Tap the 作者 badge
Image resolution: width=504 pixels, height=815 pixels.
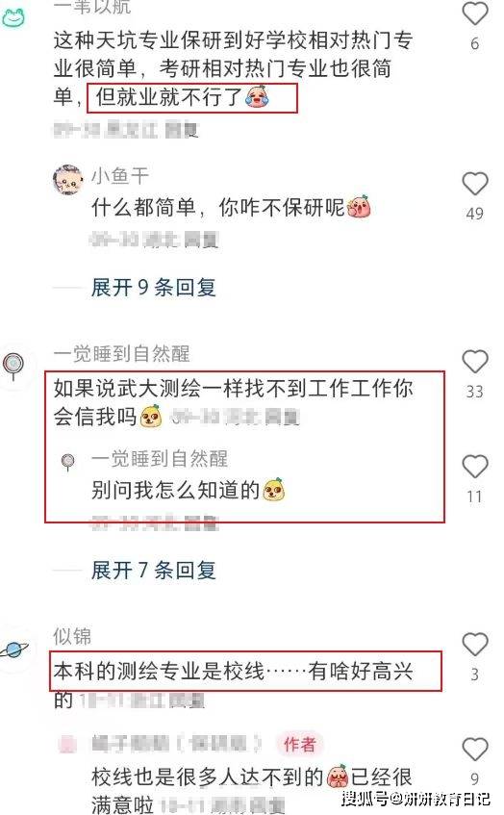tap(299, 745)
